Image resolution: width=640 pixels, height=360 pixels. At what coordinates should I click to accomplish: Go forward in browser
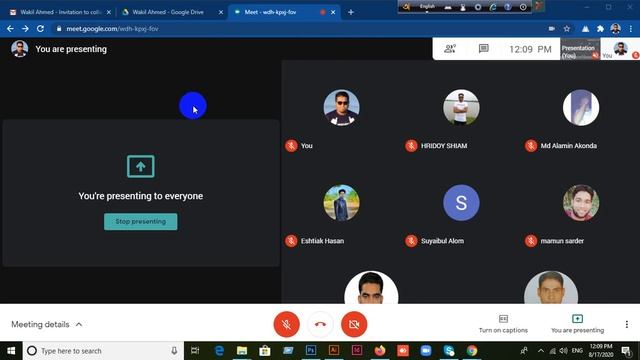25,29
